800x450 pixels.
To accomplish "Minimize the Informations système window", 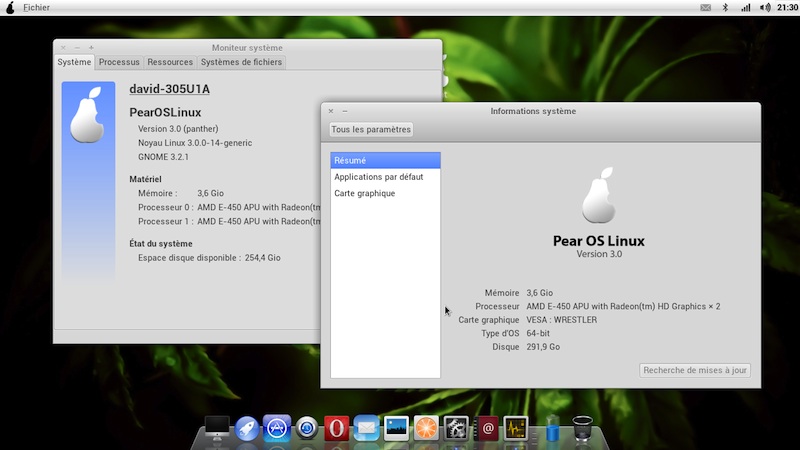I will coord(345,111).
